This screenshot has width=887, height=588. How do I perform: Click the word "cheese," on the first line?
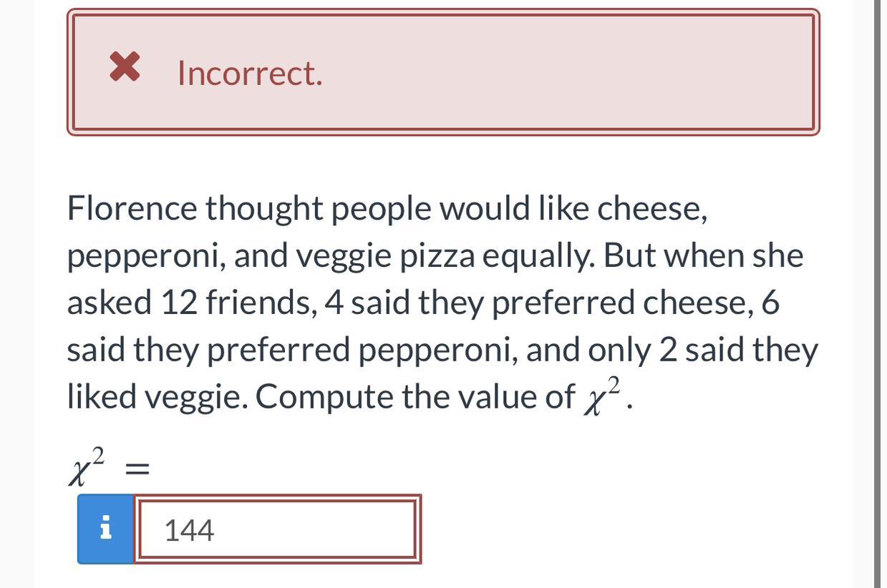pos(652,209)
